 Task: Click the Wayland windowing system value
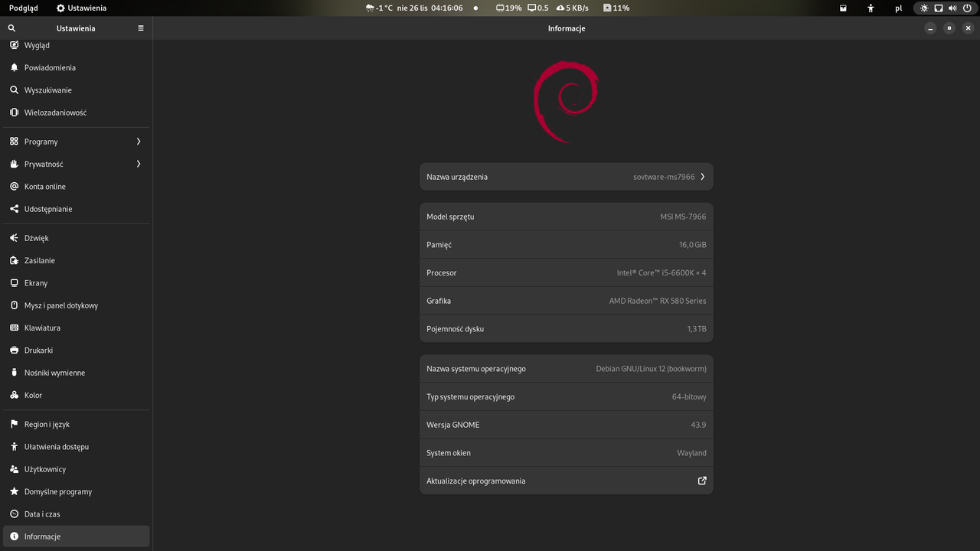click(x=691, y=453)
